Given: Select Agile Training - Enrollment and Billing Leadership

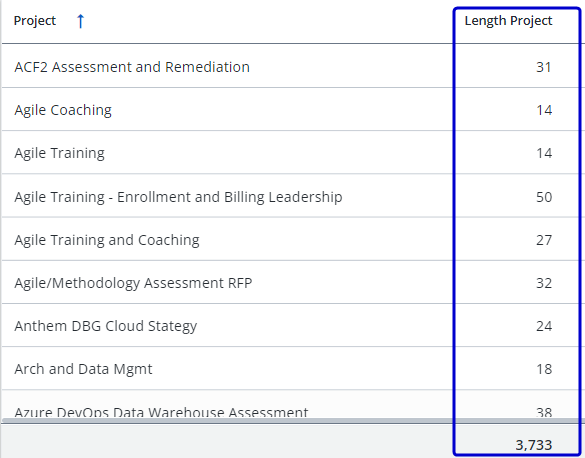Looking at the screenshot, I should coord(178,197).
